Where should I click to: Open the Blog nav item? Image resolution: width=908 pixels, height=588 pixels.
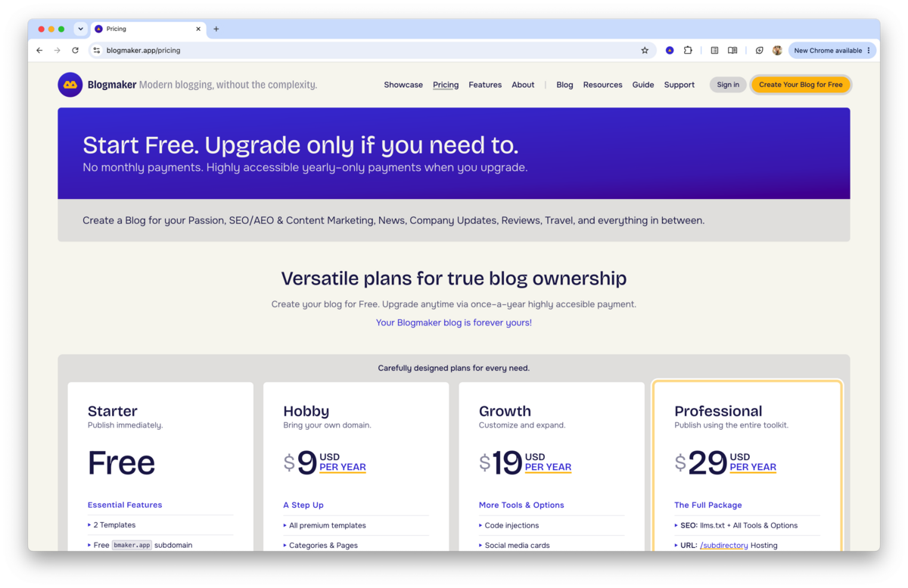point(564,85)
